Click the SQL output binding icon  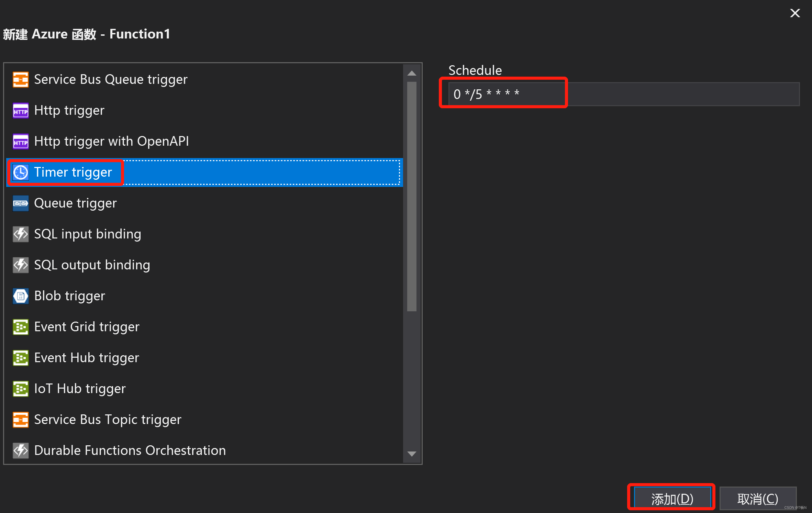pos(21,265)
